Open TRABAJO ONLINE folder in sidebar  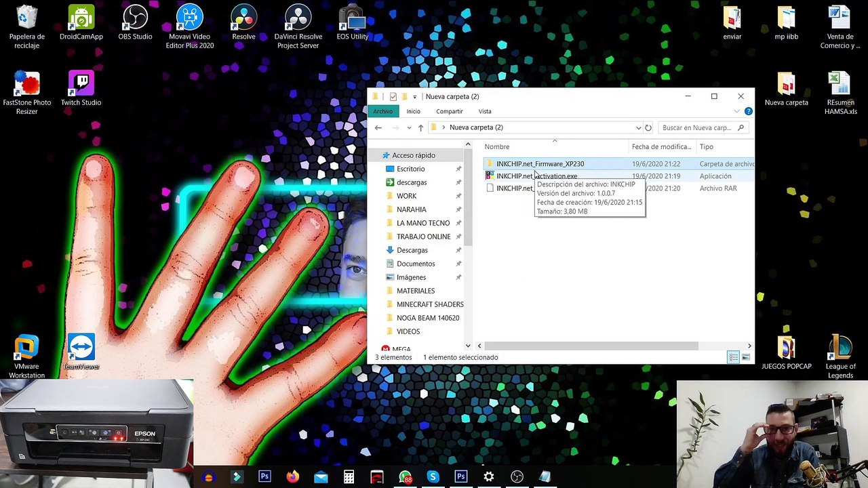click(424, 237)
